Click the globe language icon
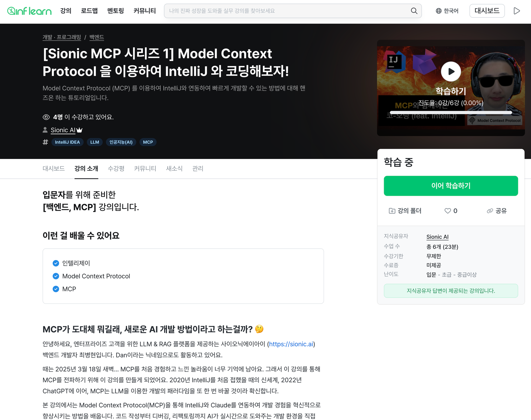The width and height of the screenshot is (531, 420). pyautogui.click(x=438, y=11)
